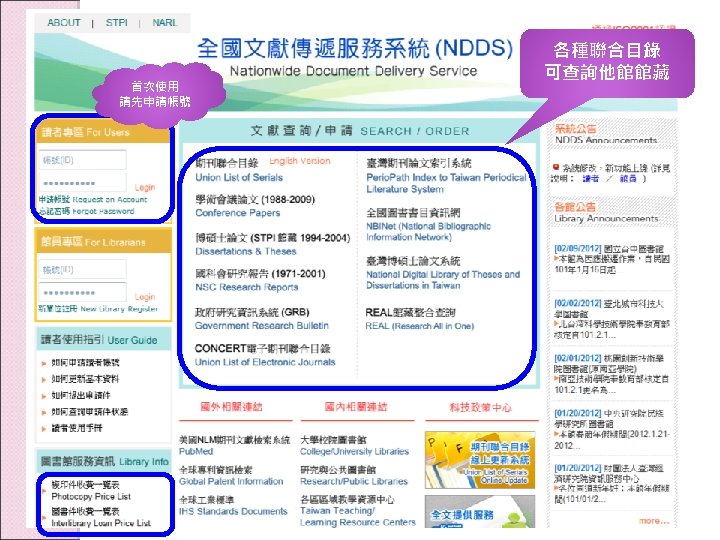
Task: Open Global Patent Information link
Action: [231, 481]
